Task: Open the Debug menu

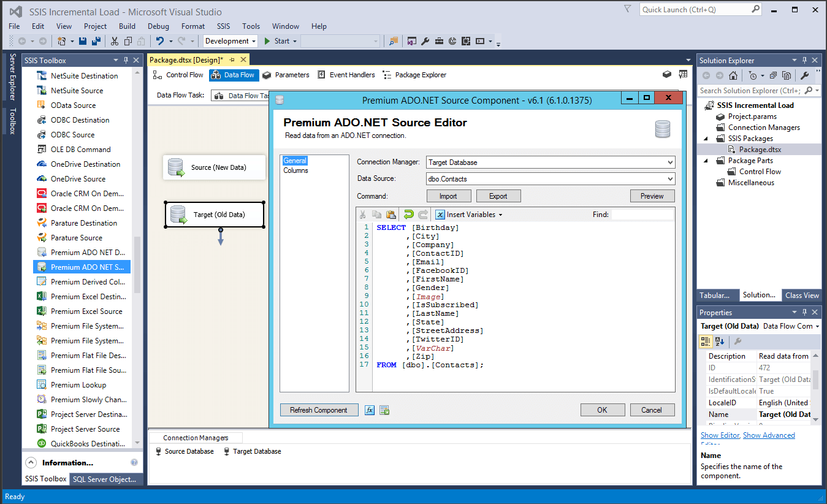Action: (x=158, y=26)
